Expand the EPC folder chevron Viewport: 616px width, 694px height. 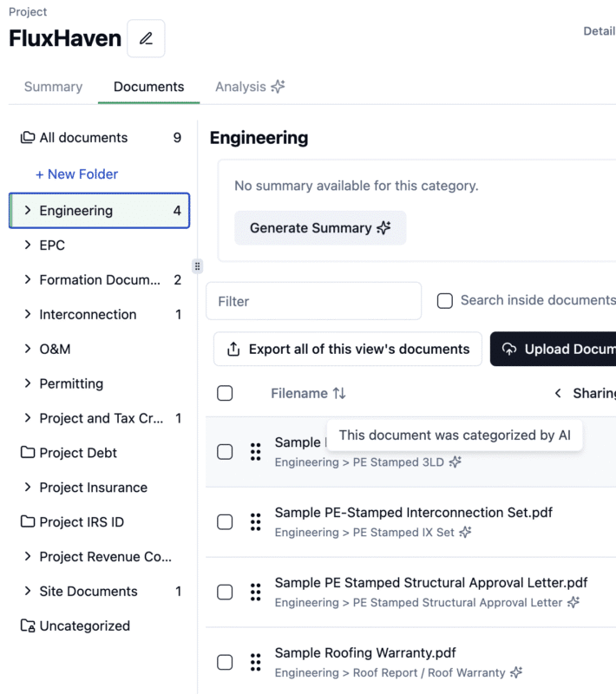[28, 245]
